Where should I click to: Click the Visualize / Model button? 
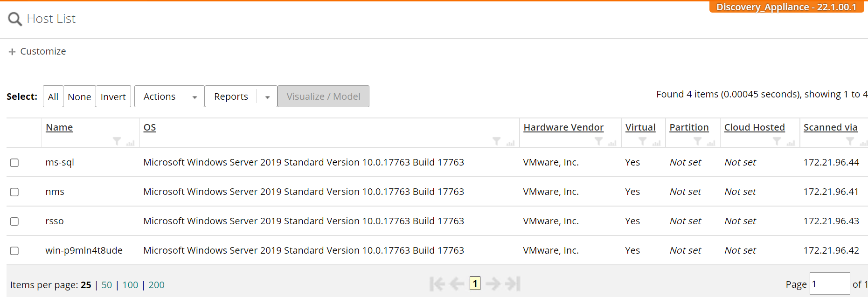point(323,97)
